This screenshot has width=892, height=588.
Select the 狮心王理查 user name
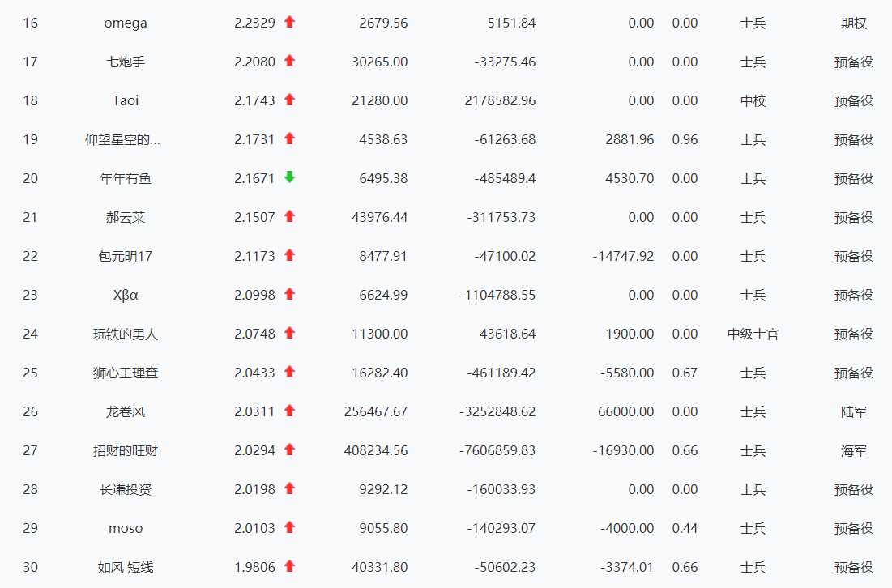point(125,373)
